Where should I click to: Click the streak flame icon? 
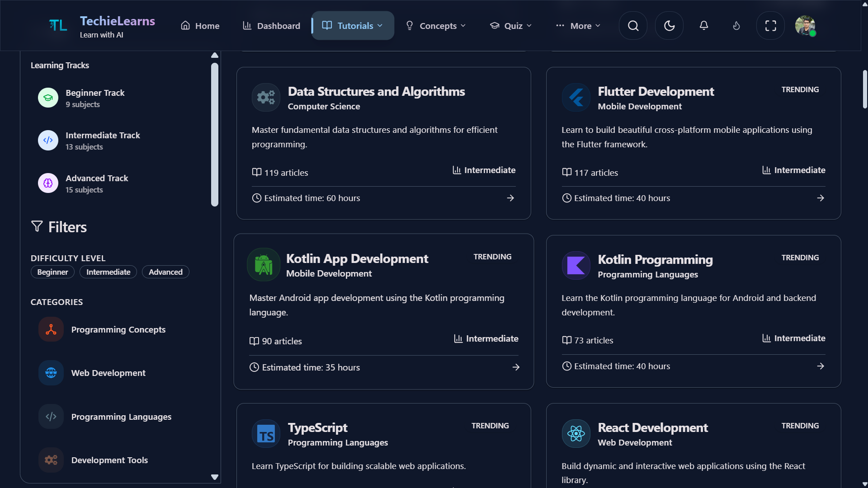click(x=736, y=25)
